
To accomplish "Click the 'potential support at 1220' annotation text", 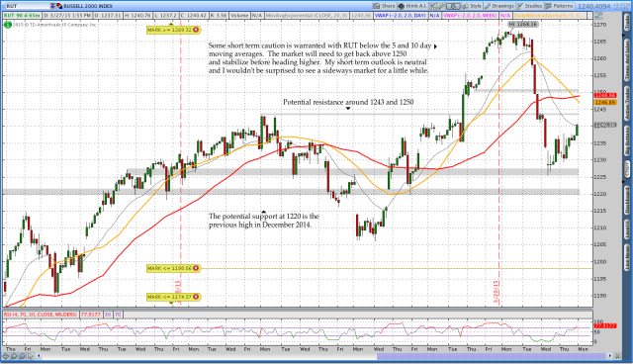I will pyautogui.click(x=264, y=221).
